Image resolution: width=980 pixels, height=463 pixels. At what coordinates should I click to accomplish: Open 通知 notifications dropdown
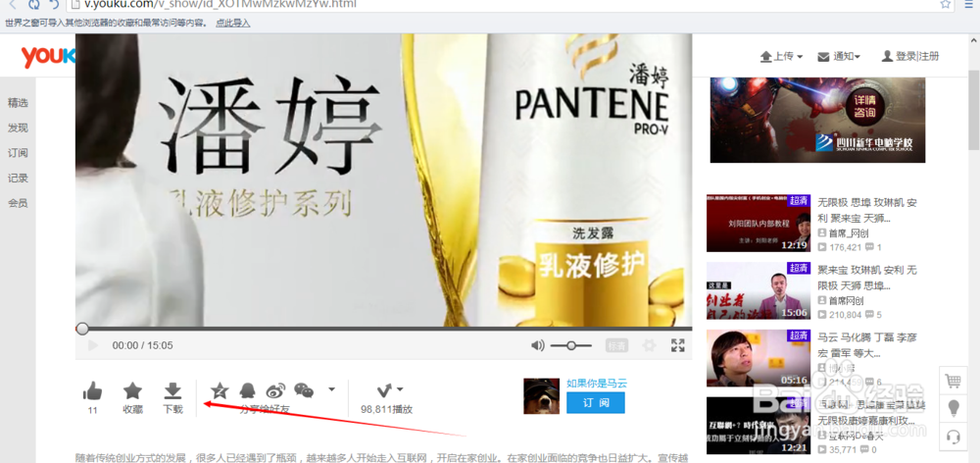pyautogui.click(x=840, y=56)
